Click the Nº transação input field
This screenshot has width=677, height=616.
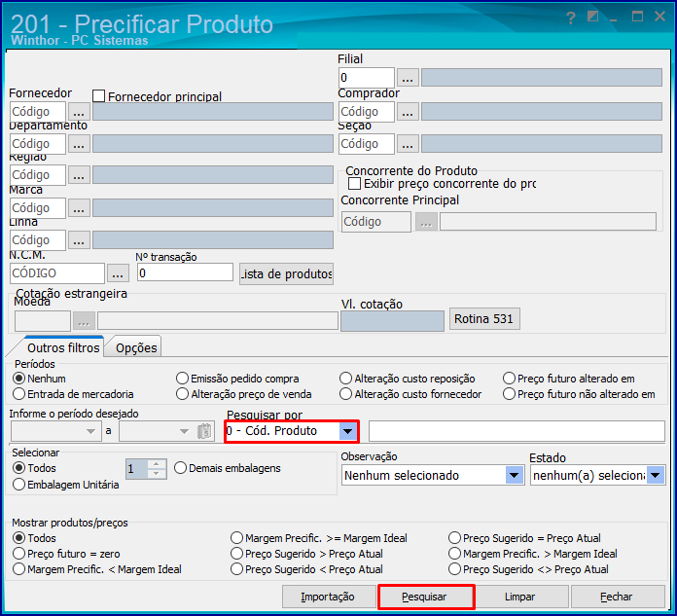tap(185, 273)
